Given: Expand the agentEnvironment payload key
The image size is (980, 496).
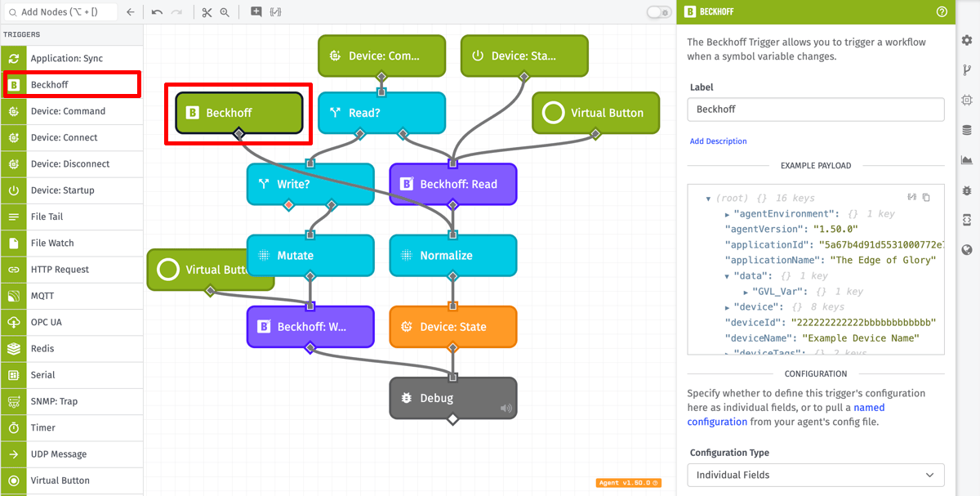Looking at the screenshot, I should tap(727, 214).
